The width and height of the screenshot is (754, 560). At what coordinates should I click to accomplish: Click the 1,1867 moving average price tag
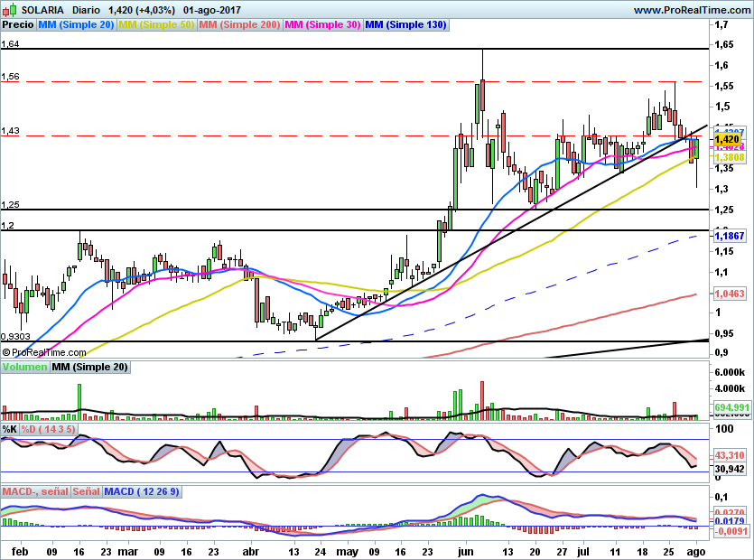click(730, 236)
